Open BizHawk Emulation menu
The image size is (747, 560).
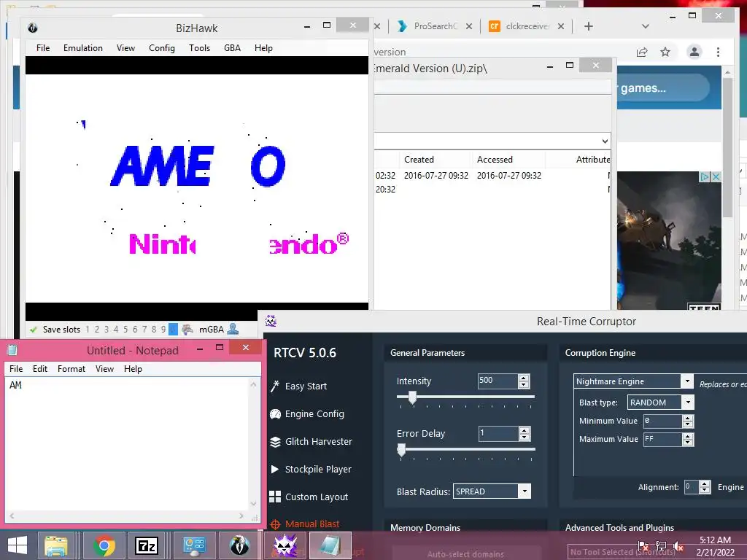83,47
